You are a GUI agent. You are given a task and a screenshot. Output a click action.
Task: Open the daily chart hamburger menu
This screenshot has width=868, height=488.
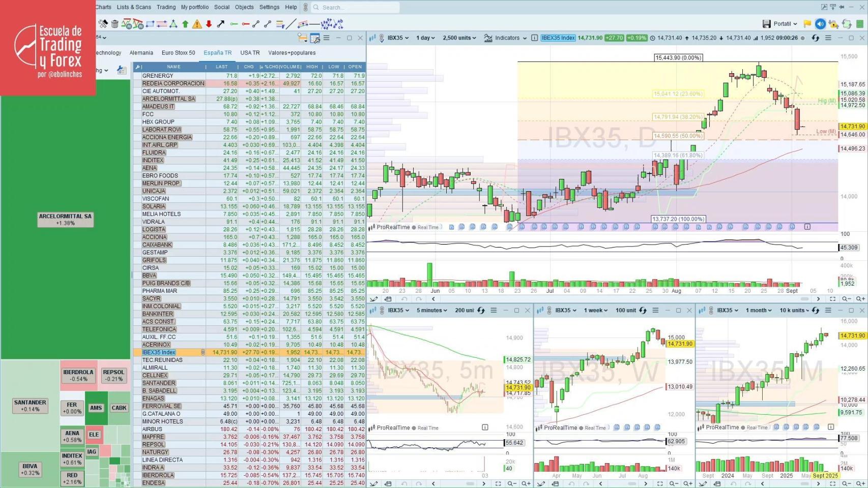[x=828, y=38]
